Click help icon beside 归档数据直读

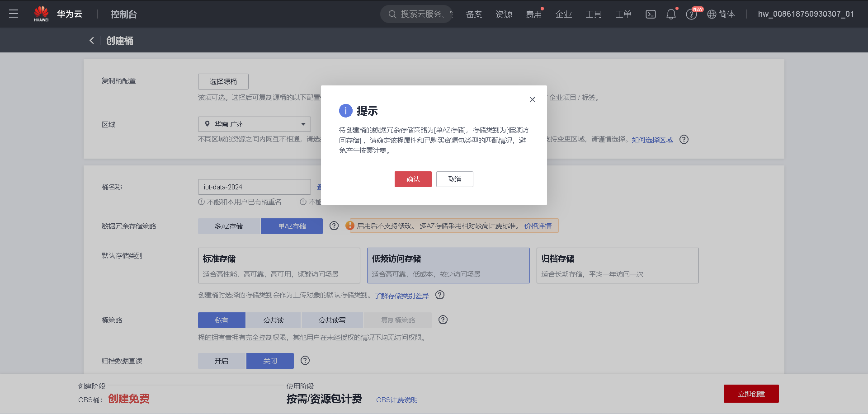coord(305,361)
